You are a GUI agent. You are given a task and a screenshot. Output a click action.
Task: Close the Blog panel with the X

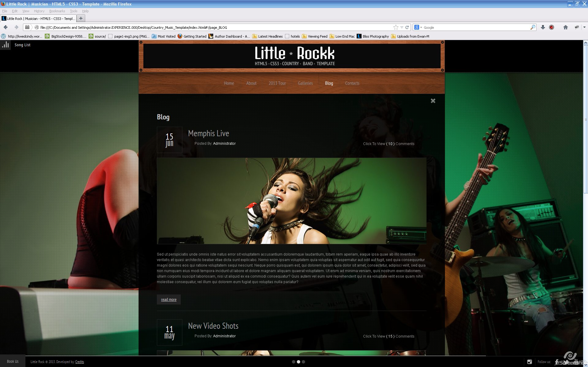(x=433, y=101)
